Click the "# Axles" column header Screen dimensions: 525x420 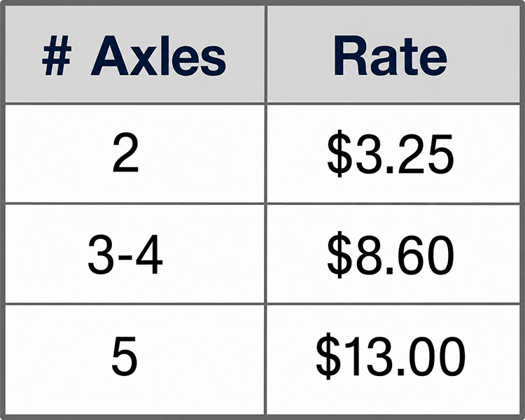tap(134, 54)
